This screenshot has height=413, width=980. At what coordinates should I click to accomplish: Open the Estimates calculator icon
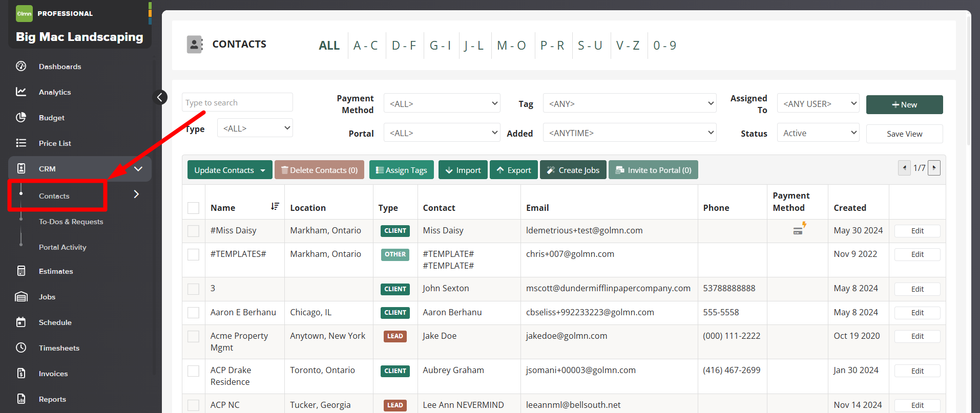(21, 271)
